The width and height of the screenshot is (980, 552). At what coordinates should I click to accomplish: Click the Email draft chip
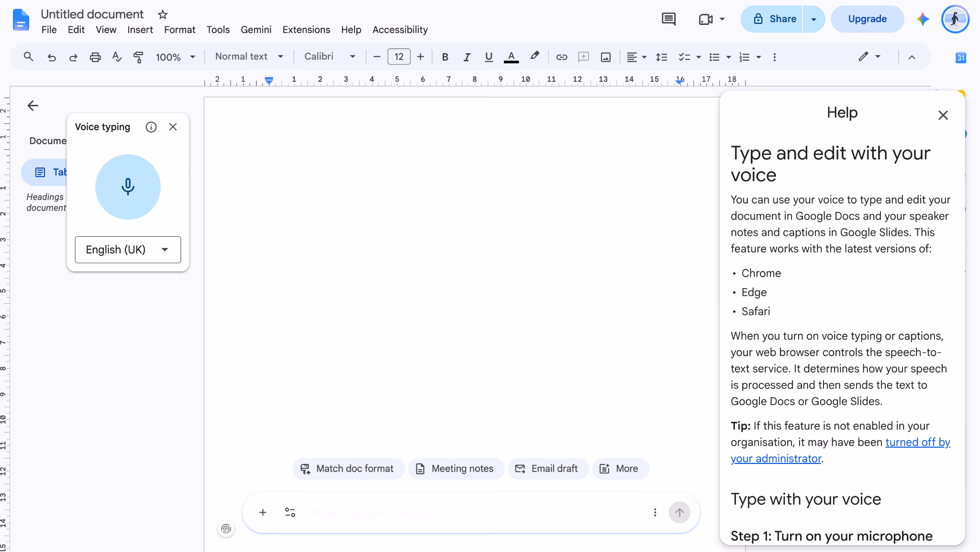click(x=547, y=469)
